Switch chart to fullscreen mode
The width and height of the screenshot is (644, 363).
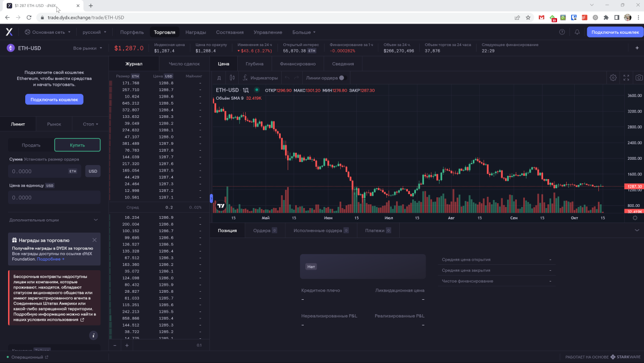click(x=626, y=78)
